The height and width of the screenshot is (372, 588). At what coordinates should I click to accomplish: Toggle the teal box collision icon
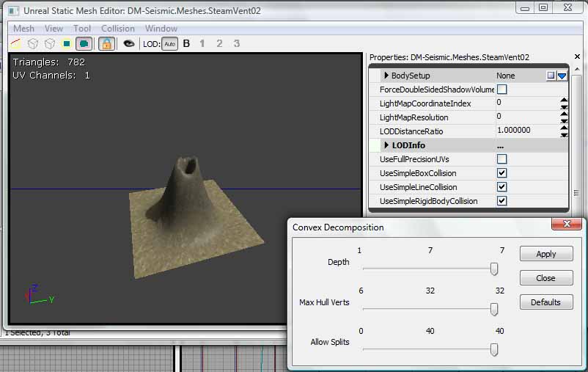[84, 43]
